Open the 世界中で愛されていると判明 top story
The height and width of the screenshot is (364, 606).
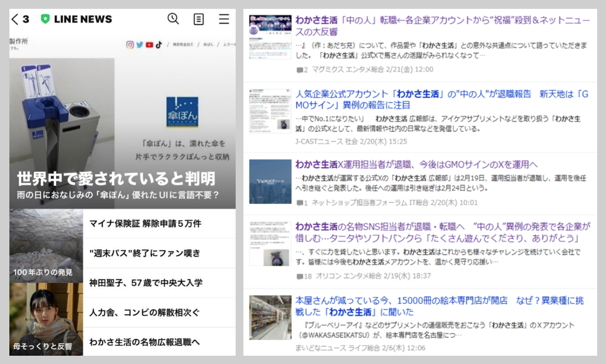116,179
